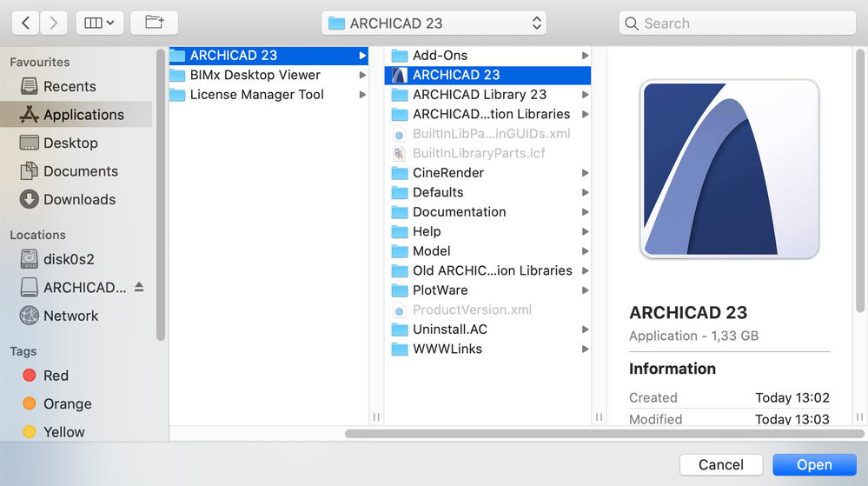Viewport: 868px width, 486px height.
Task: Select BIMx Desktop Viewer folder
Action: point(268,75)
